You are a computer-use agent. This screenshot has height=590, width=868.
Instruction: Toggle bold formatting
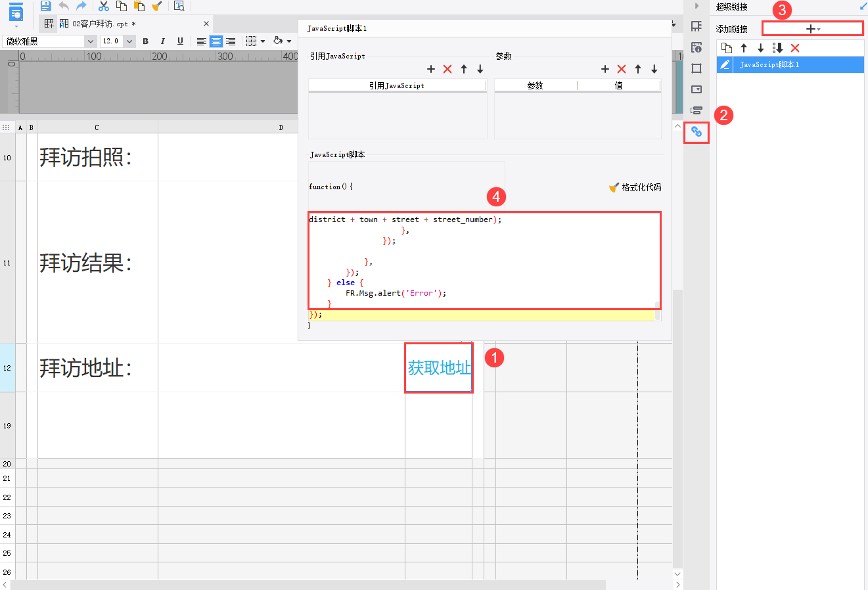145,41
